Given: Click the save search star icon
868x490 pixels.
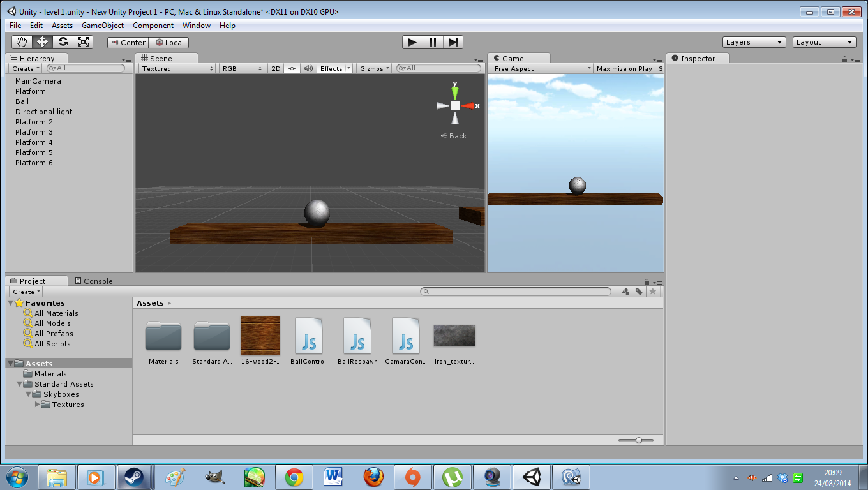Looking at the screenshot, I should click(x=652, y=292).
